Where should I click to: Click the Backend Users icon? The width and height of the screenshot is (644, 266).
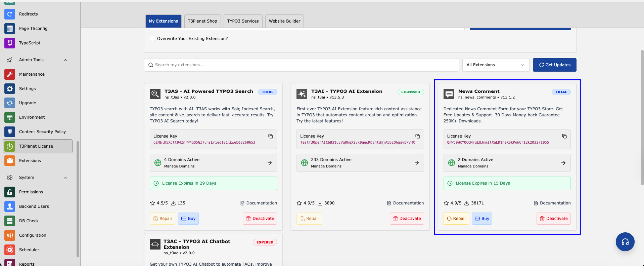10,206
